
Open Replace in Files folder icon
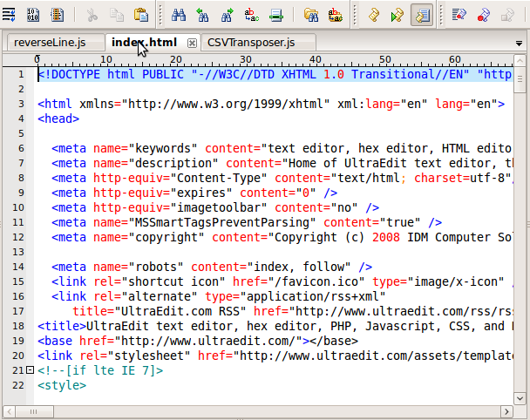pyautogui.click(x=336, y=15)
